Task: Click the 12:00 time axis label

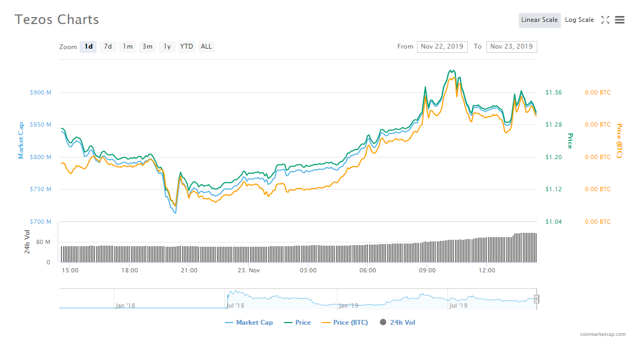Action: tap(487, 270)
